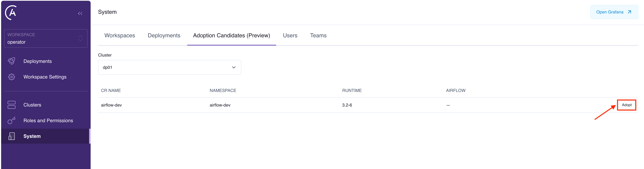Click the Clusters server icon

point(12,105)
